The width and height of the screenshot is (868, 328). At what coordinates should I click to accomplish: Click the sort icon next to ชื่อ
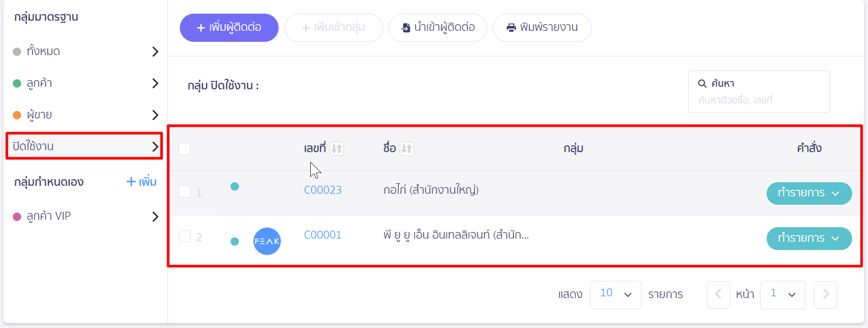pos(406,148)
